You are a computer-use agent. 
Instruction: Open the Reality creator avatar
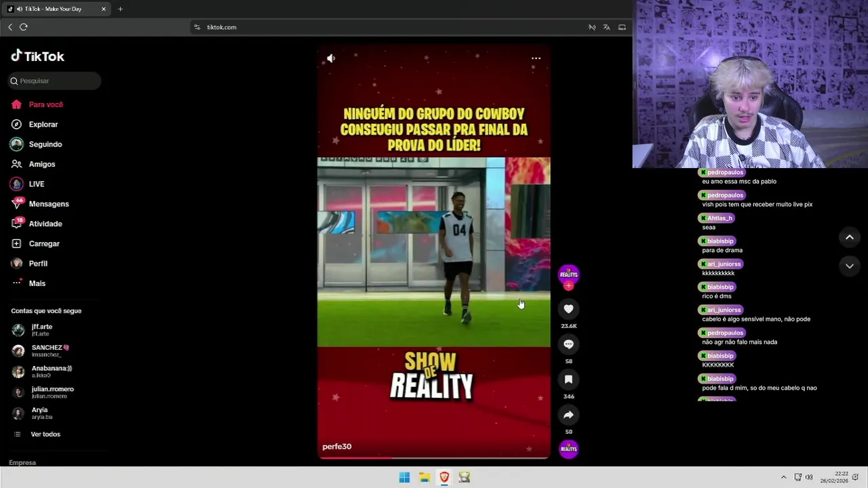tap(568, 274)
